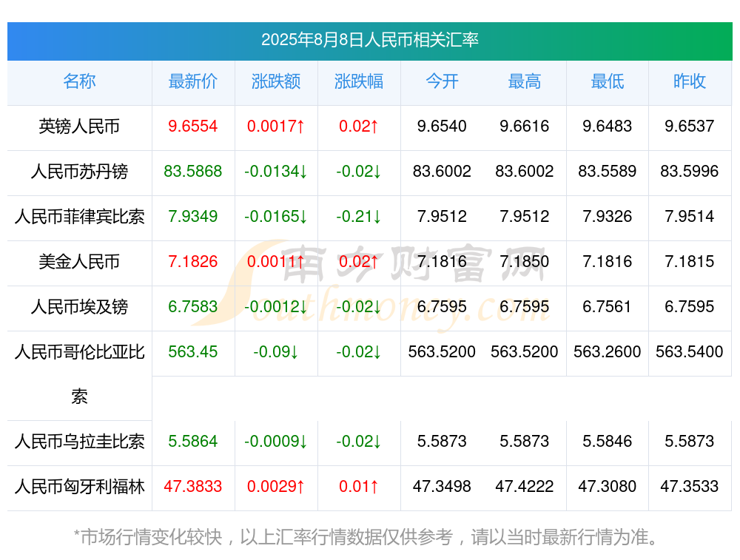Image resolution: width=740 pixels, height=560 pixels.
Task: Click lowest value 9.6483
Action: (x=608, y=126)
